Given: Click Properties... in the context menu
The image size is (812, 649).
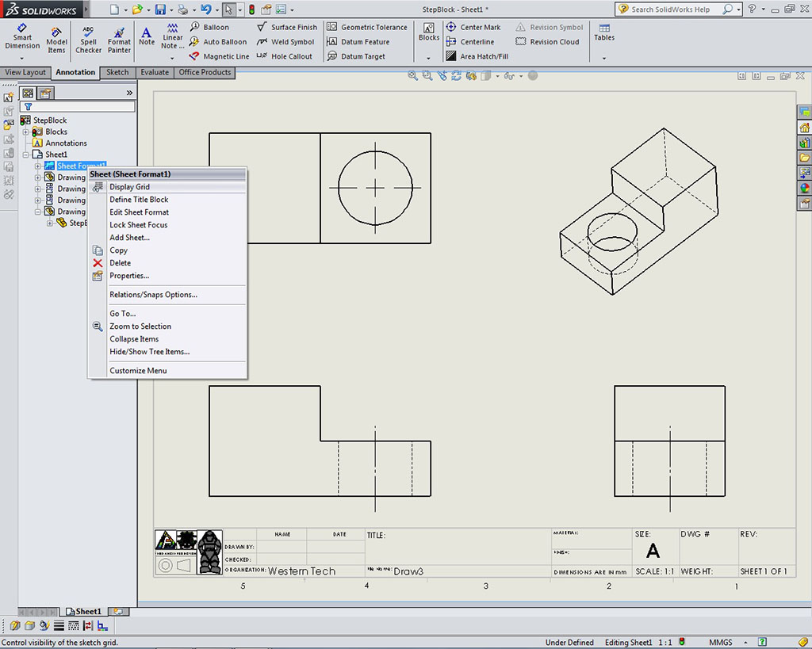Looking at the screenshot, I should tap(128, 276).
